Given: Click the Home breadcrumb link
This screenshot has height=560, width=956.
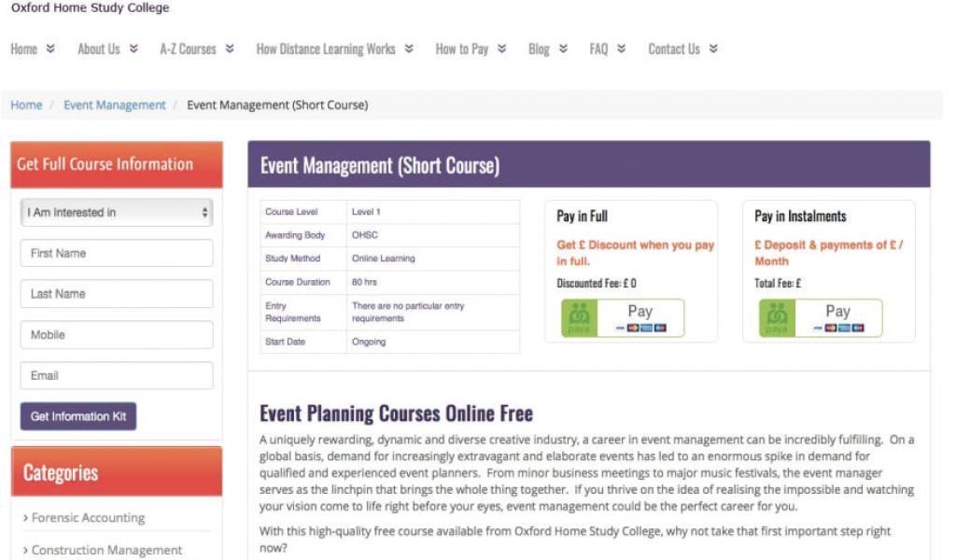Looking at the screenshot, I should 26,105.
